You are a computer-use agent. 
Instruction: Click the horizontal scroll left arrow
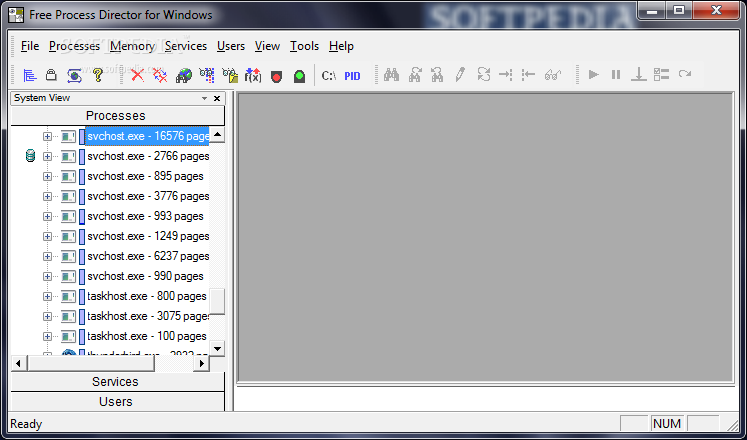(x=19, y=364)
